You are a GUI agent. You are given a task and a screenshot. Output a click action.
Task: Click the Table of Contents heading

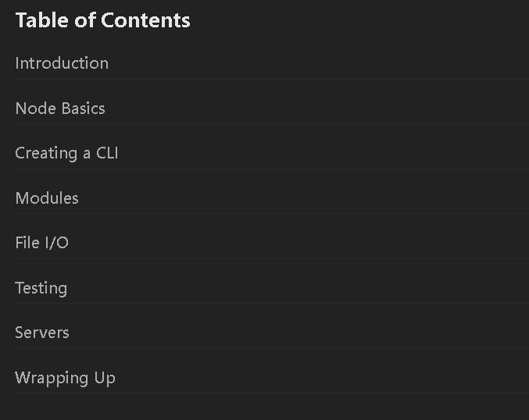coord(103,20)
